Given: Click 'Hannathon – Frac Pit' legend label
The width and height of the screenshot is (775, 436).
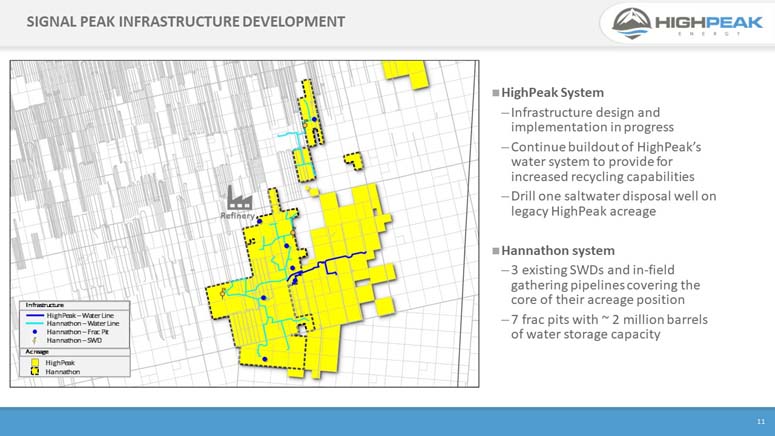Looking at the screenshot, I should [78, 332].
